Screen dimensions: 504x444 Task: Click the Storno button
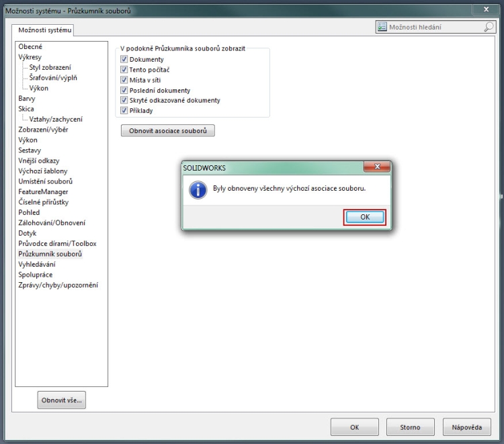pyautogui.click(x=410, y=427)
